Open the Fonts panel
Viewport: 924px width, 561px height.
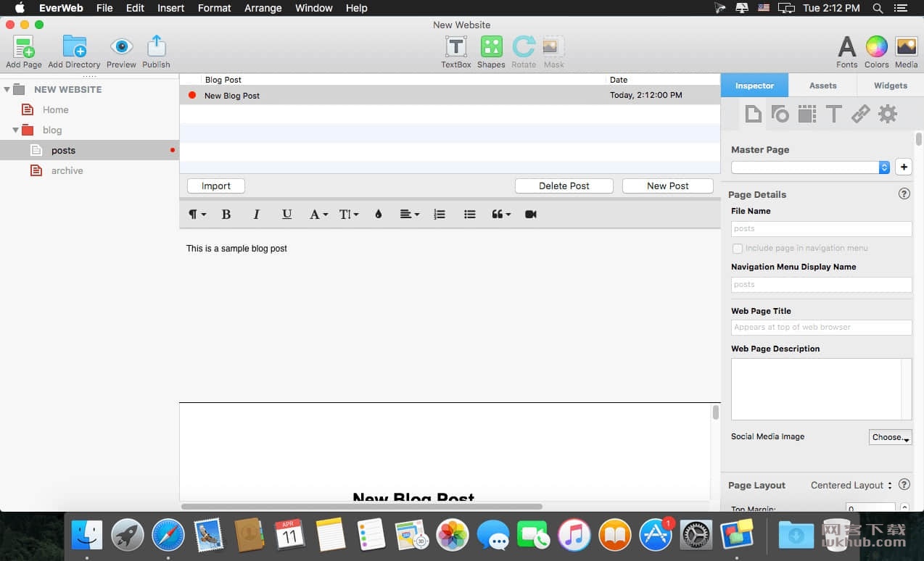(846, 47)
